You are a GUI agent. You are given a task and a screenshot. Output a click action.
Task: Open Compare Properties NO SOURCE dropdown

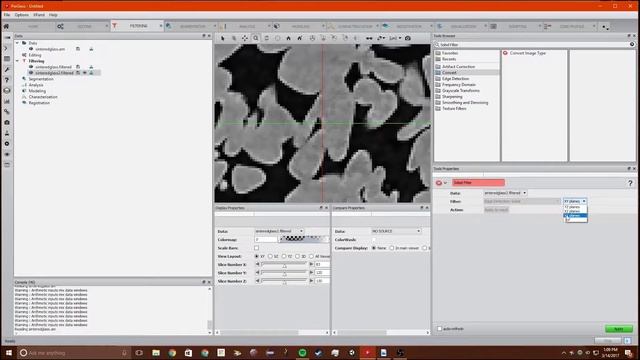pos(396,231)
